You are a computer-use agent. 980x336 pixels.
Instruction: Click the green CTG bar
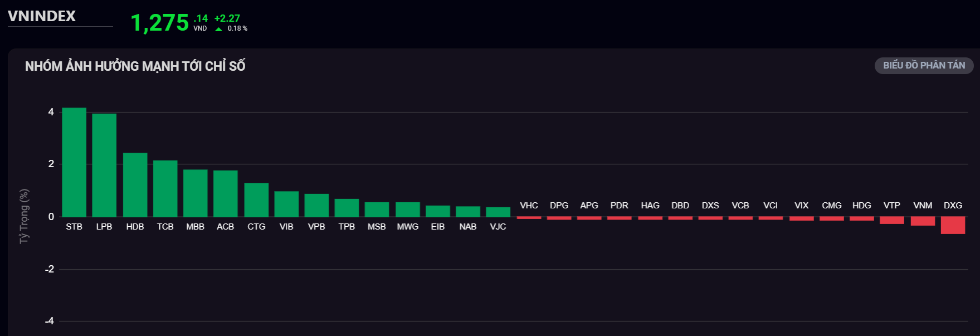(x=256, y=199)
